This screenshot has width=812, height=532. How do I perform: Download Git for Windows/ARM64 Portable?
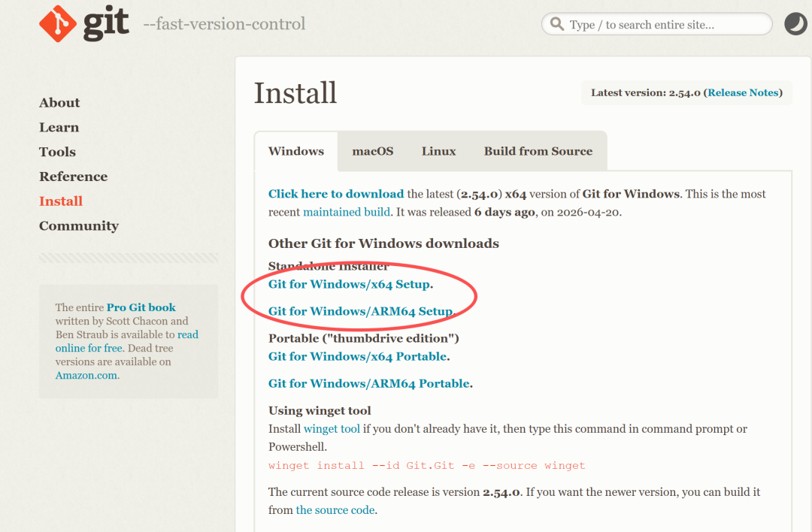coord(368,383)
